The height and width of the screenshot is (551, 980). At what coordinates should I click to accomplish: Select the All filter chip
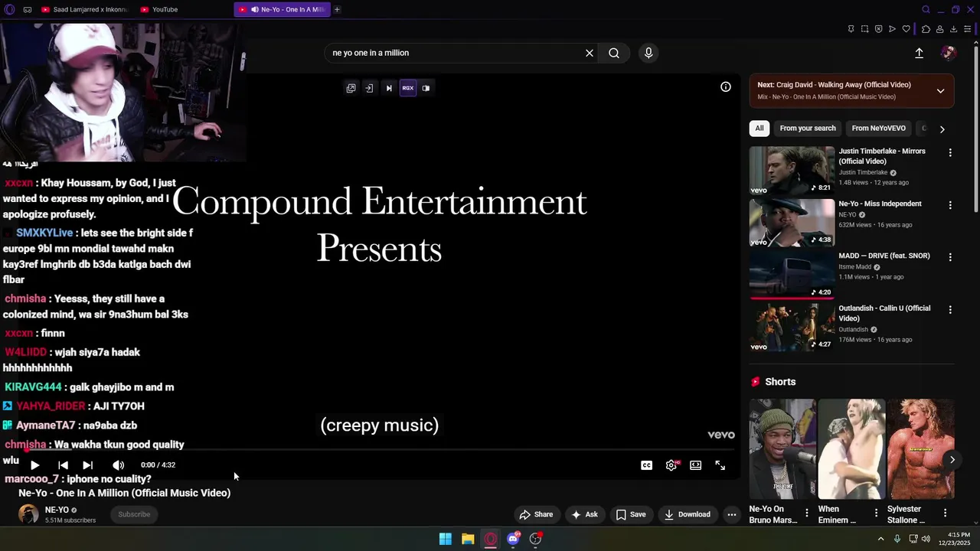[759, 129]
